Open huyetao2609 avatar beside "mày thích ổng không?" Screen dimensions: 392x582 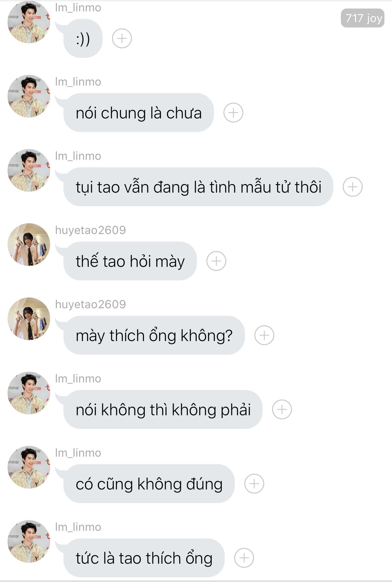point(29,319)
